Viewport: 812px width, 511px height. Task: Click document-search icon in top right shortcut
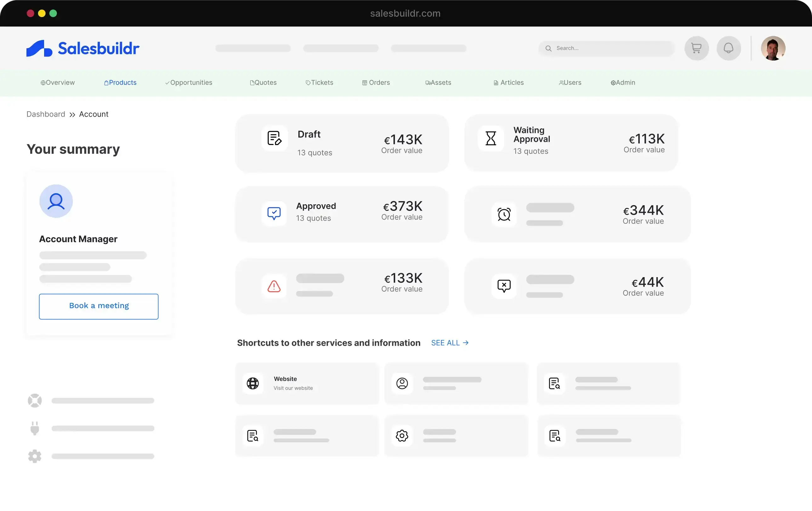click(554, 383)
